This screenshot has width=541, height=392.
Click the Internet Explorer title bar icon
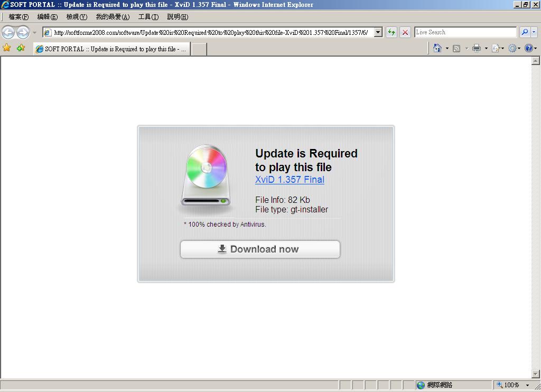pos(5,4)
